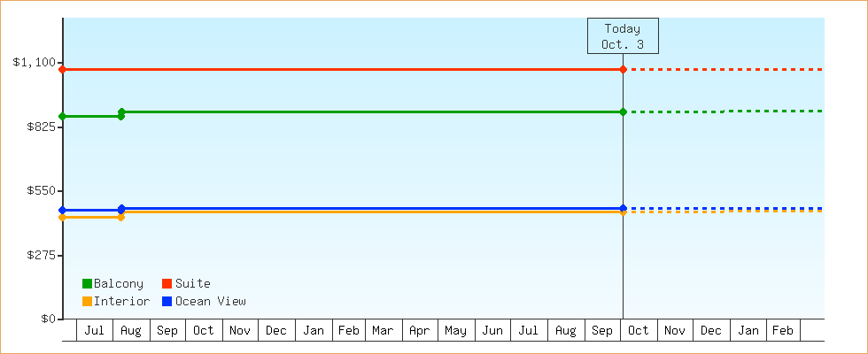Choose the May month on the axis

[456, 331]
